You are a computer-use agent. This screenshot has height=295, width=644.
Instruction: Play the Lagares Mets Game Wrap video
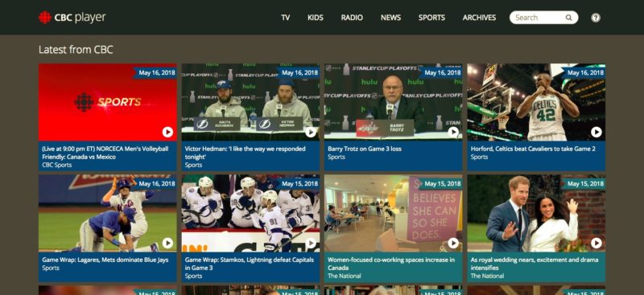click(167, 244)
